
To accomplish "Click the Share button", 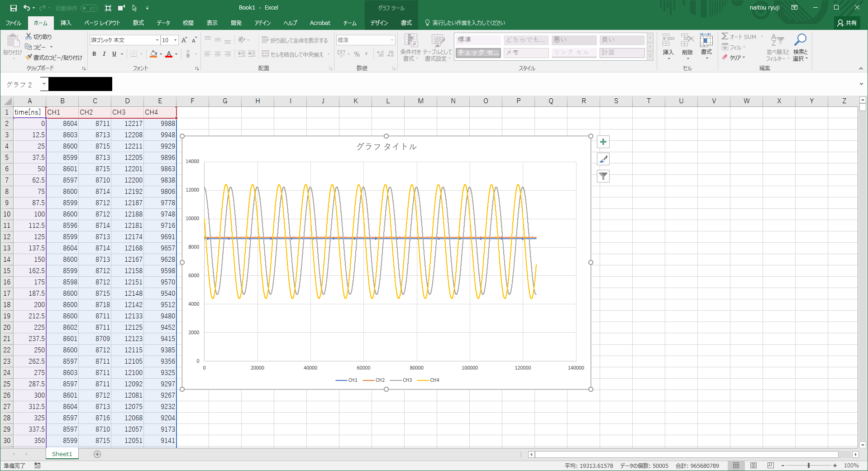I will (847, 23).
